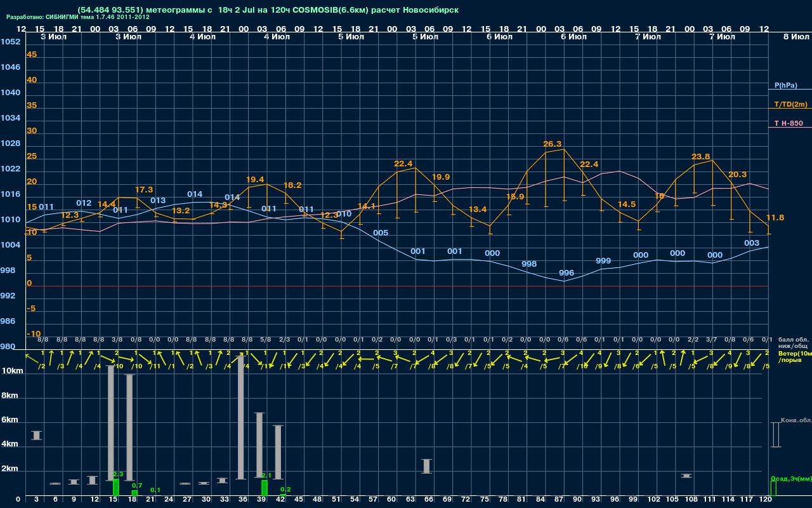The height and width of the screenshot is (508, 812).
Task: Click forecast hour 120 on the bottom axis
Action: [766, 500]
